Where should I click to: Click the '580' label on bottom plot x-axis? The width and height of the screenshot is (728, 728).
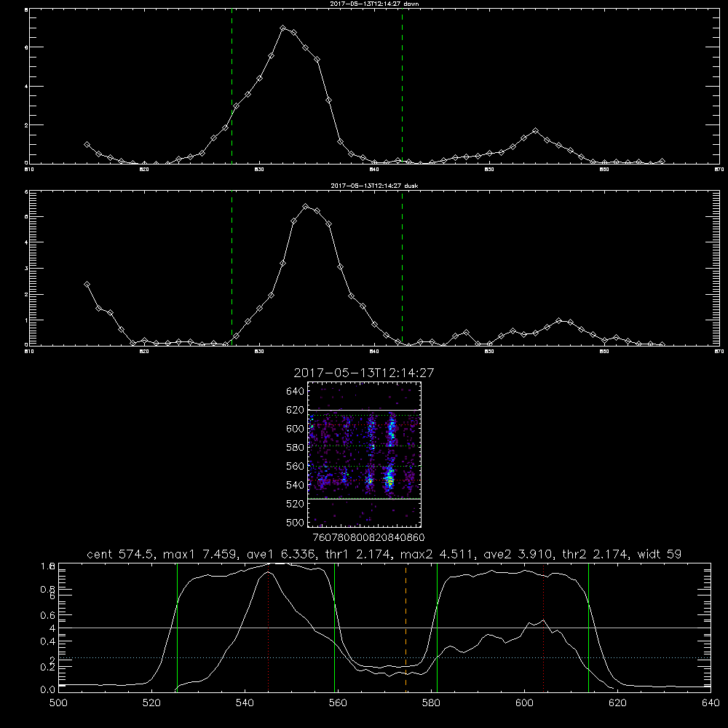tap(431, 703)
